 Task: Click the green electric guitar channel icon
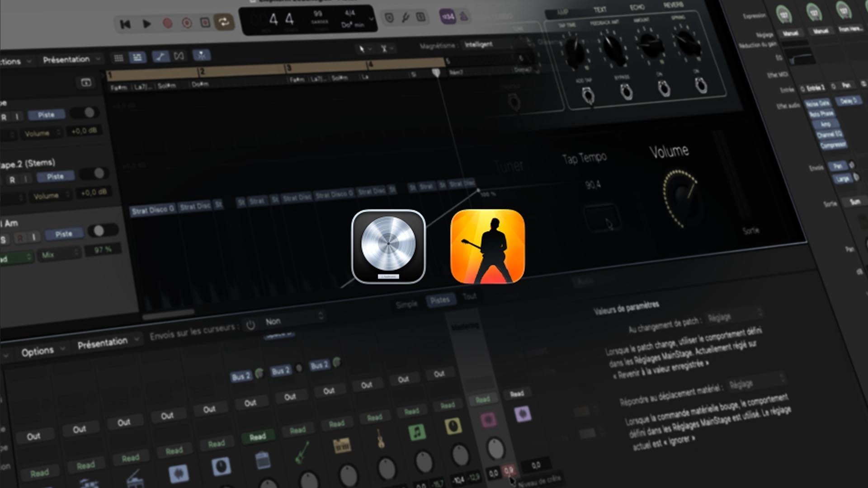tap(302, 452)
